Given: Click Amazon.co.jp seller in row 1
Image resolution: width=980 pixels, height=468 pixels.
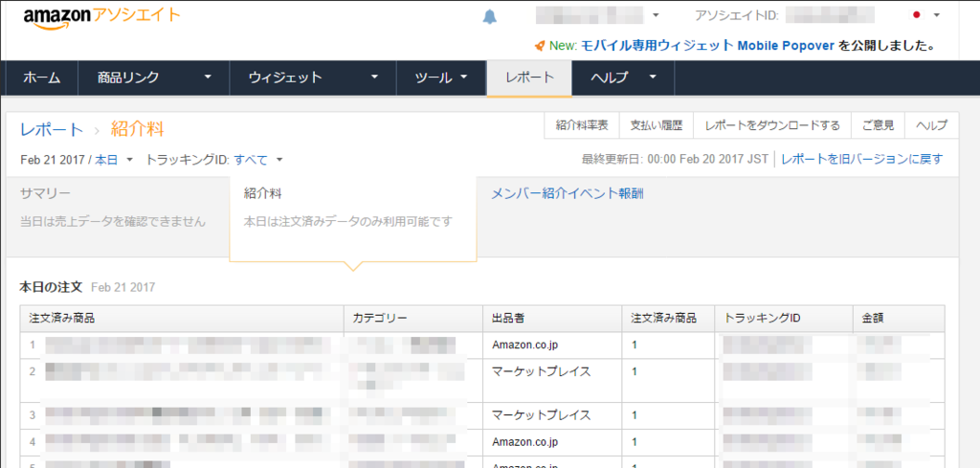Looking at the screenshot, I should tap(524, 345).
